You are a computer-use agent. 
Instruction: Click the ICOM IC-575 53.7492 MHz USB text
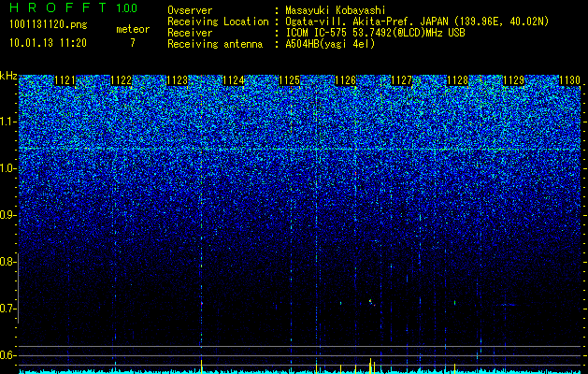(x=375, y=33)
